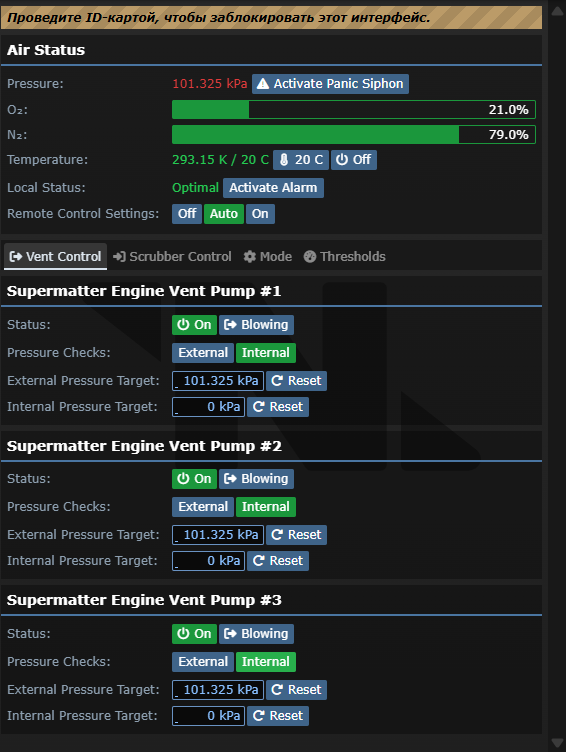Open the Mode tab with gear icon
Viewport: 566px width, 752px height.
(x=268, y=257)
